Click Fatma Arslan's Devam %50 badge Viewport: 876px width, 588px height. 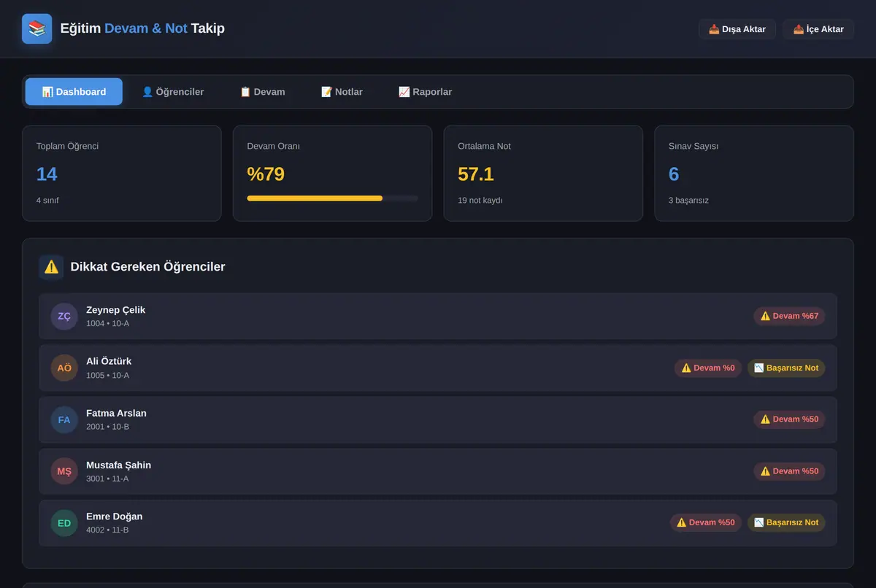click(x=789, y=419)
